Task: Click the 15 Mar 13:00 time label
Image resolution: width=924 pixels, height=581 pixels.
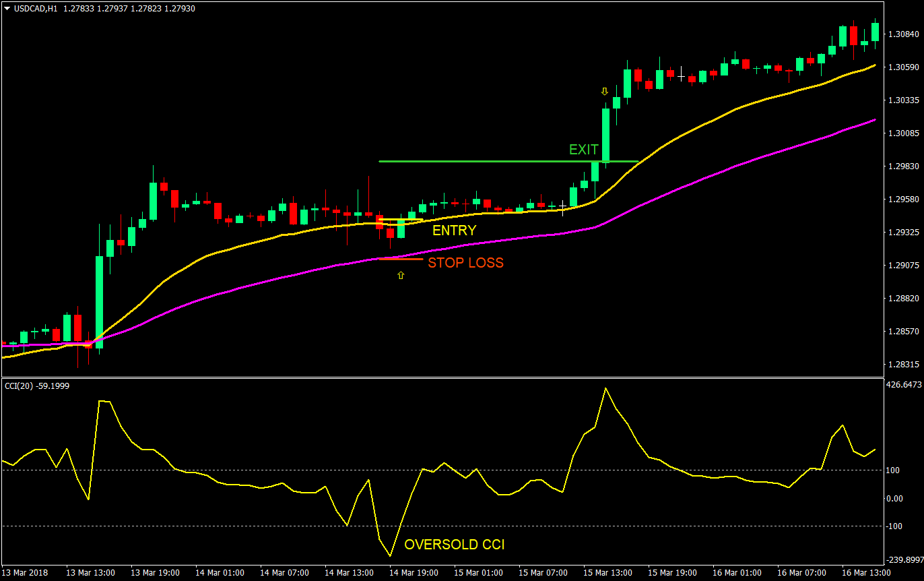Action: click(608, 573)
